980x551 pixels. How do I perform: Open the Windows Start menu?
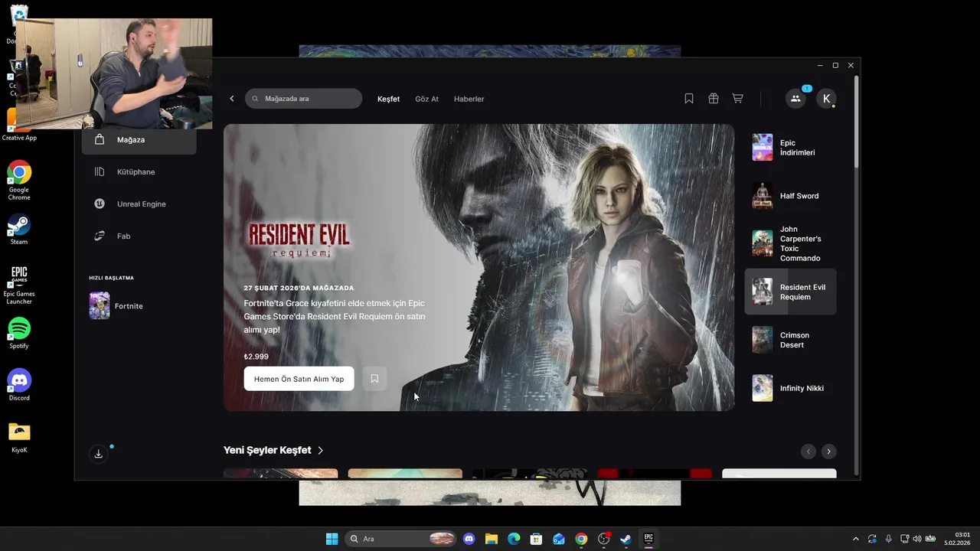point(332,539)
